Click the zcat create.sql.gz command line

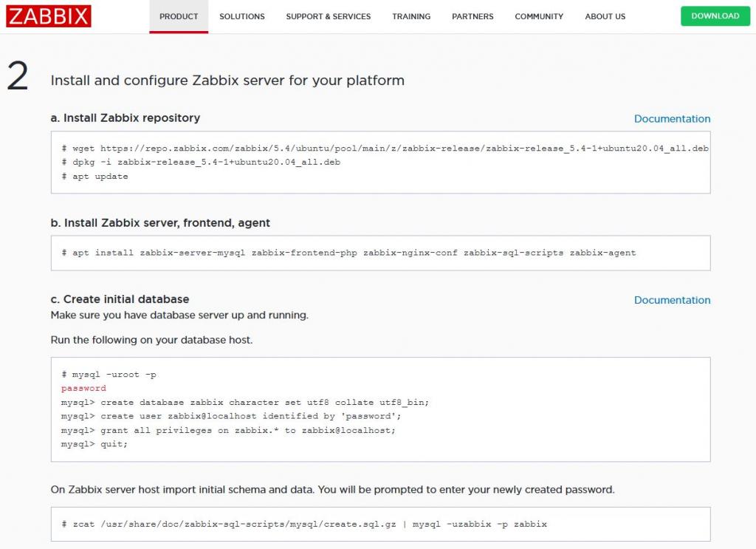point(303,525)
